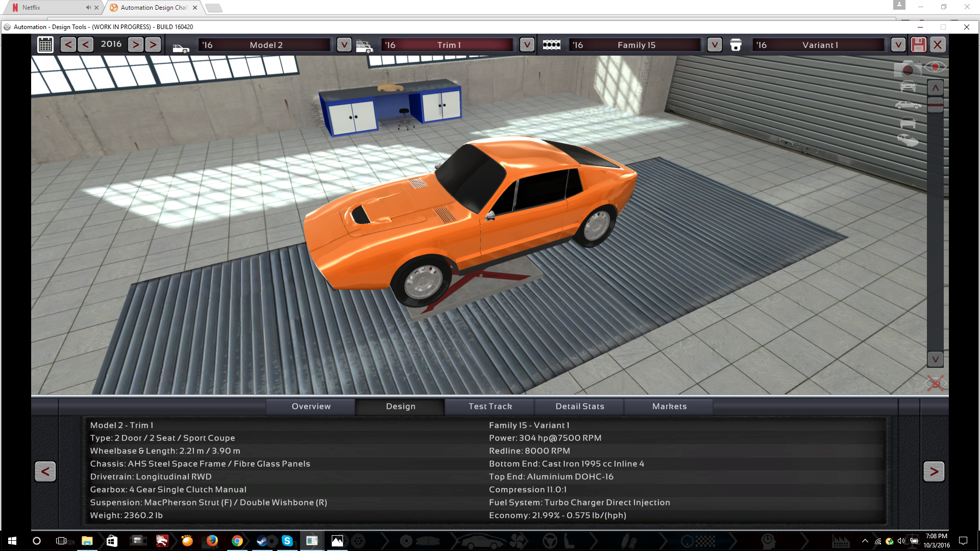980x551 pixels.
Task: Select the engine family block icon
Action: pos(551,45)
